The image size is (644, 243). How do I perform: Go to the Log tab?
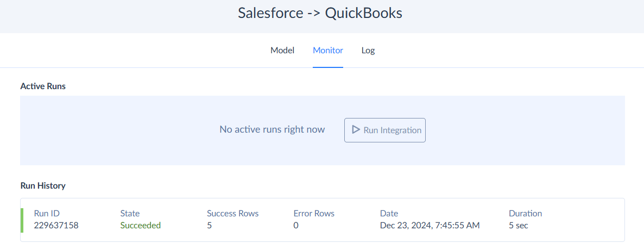coord(368,51)
